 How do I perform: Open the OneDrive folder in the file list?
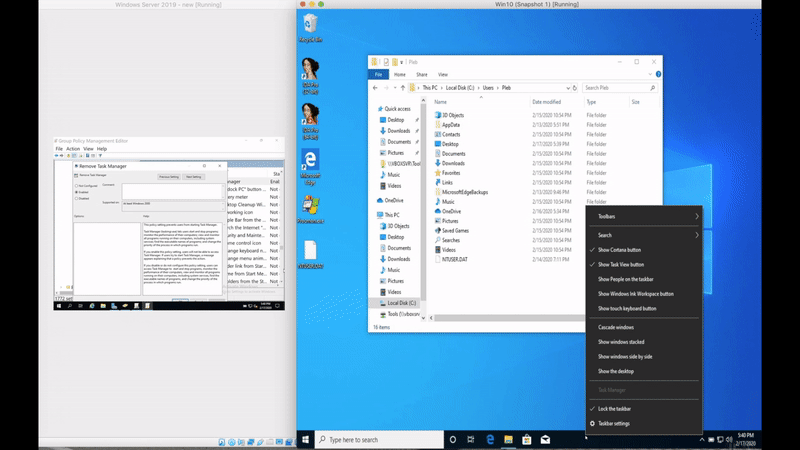[x=447, y=211]
